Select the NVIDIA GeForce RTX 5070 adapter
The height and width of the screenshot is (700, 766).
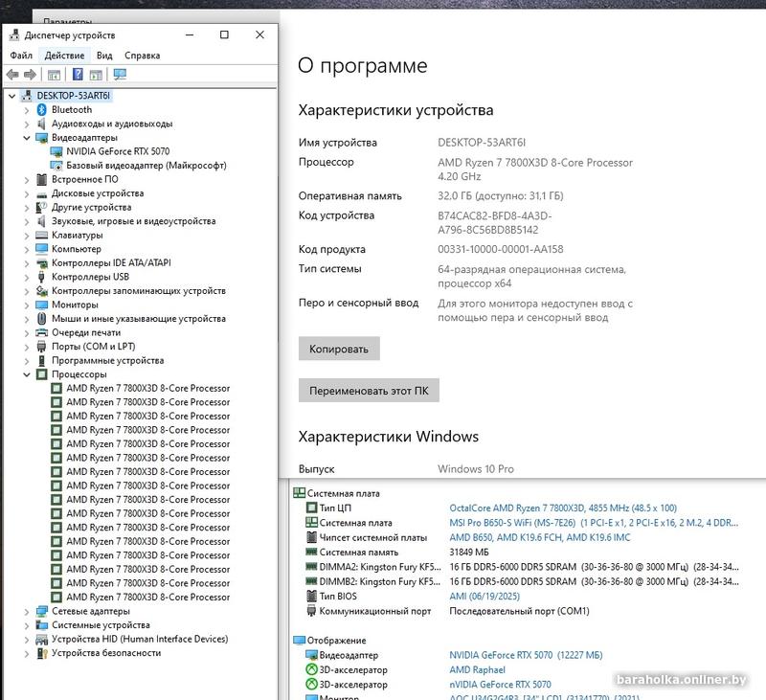click(118, 151)
